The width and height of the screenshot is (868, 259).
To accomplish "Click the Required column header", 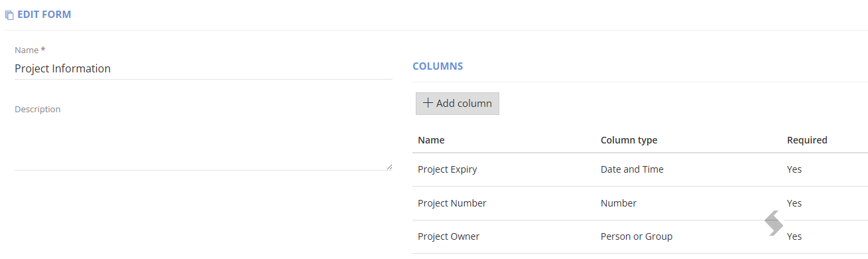I will pos(807,140).
